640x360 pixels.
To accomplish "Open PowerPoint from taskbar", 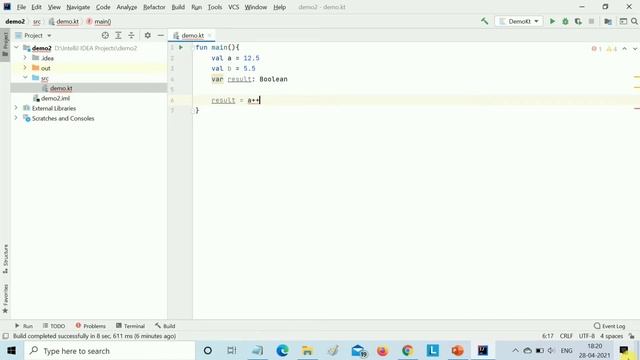I will pos(458,351).
